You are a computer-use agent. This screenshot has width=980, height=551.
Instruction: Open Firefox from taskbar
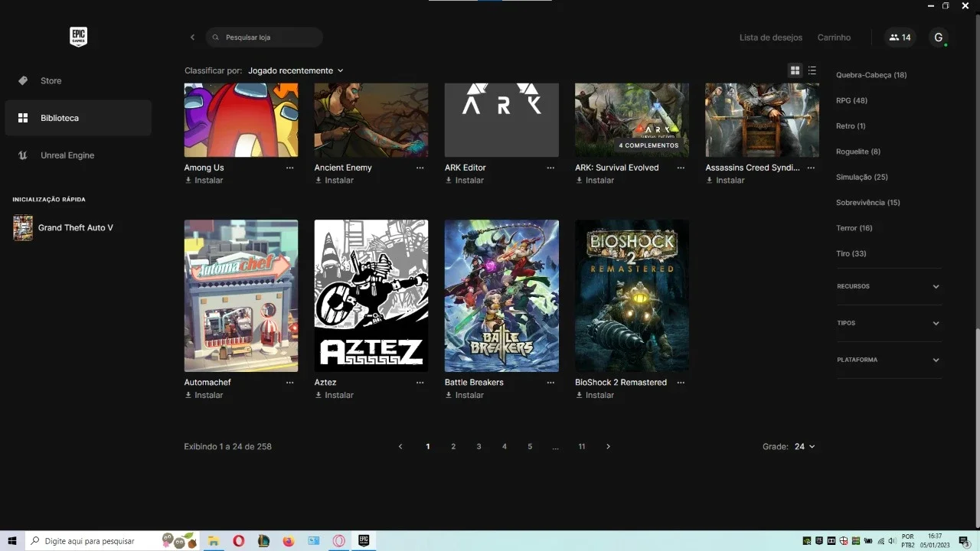pos(289,541)
